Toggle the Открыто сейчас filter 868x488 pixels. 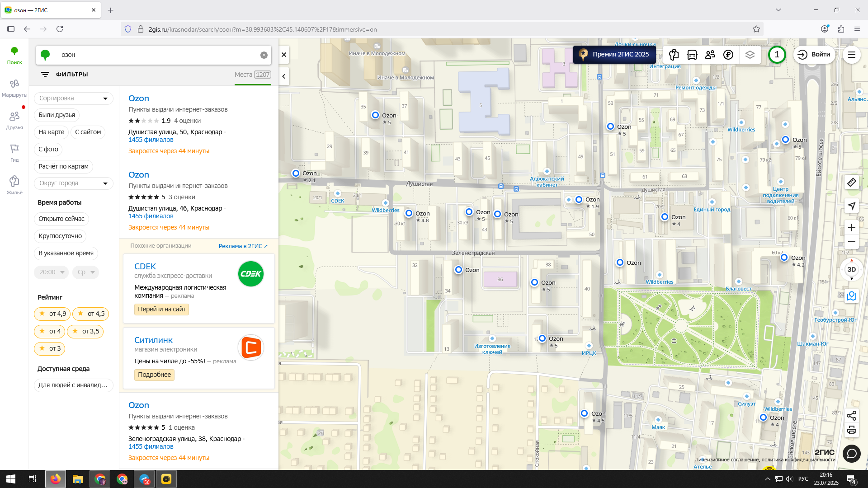pos(61,219)
